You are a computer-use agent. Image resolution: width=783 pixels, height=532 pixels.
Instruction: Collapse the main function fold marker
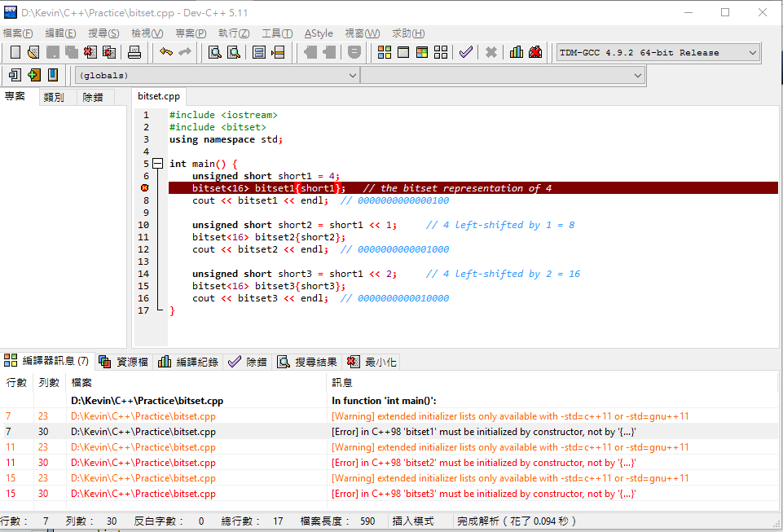pos(158,163)
